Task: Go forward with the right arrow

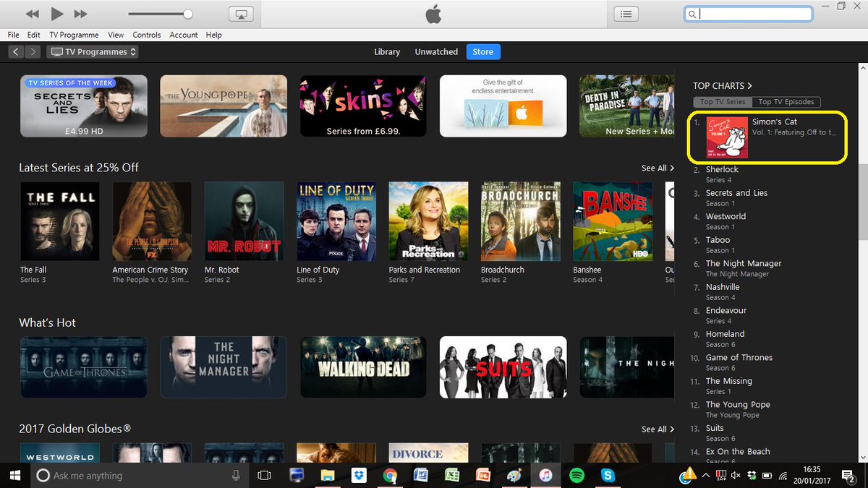Action: pyautogui.click(x=34, y=52)
